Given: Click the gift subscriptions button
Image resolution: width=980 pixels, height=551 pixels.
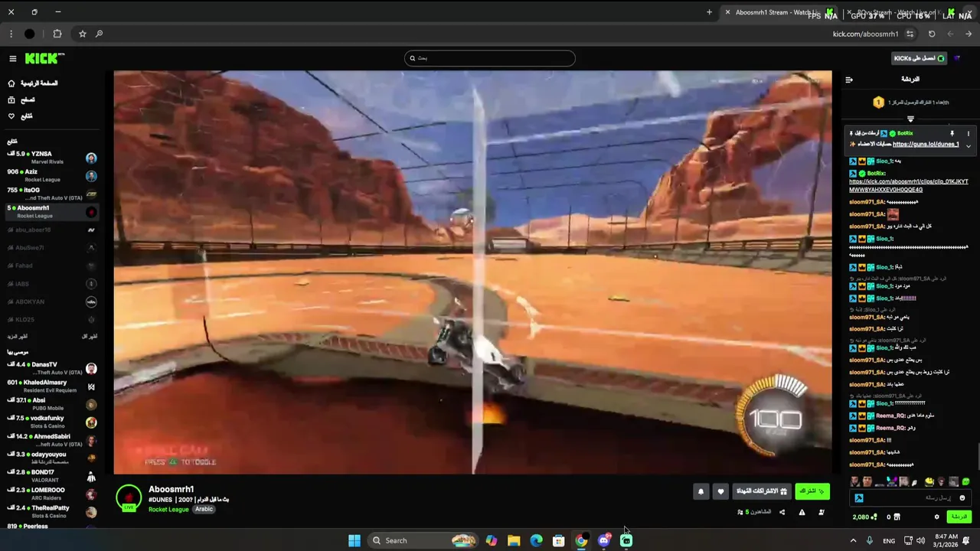Looking at the screenshot, I should coord(762,491).
